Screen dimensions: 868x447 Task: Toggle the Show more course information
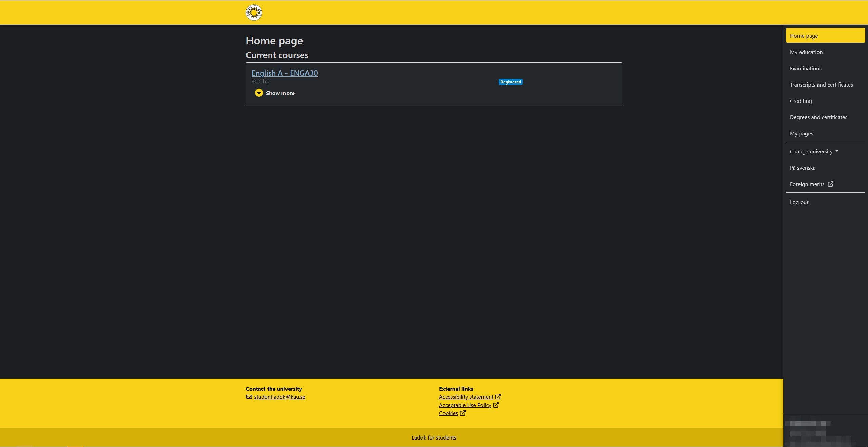[x=274, y=93]
